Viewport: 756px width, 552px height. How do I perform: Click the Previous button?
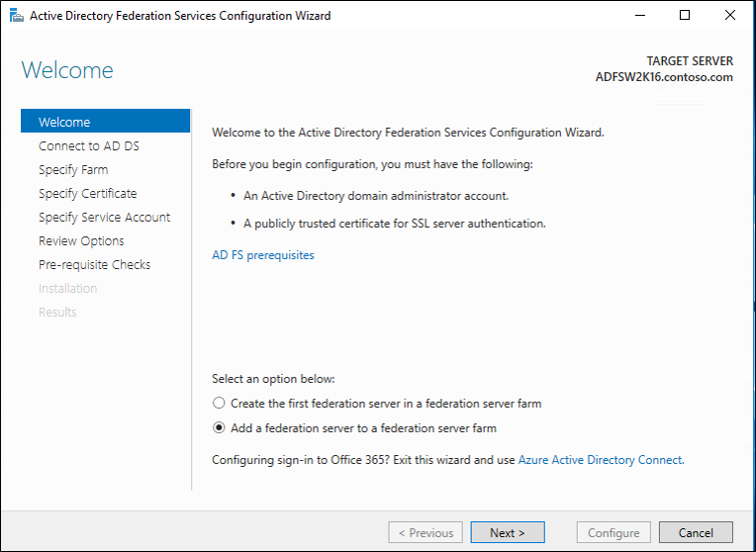pyautogui.click(x=425, y=533)
